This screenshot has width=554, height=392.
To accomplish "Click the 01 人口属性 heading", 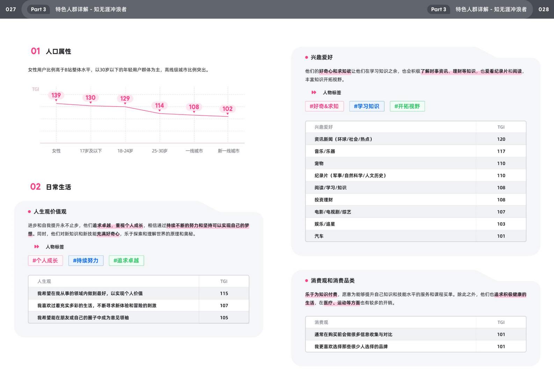I will (x=51, y=51).
